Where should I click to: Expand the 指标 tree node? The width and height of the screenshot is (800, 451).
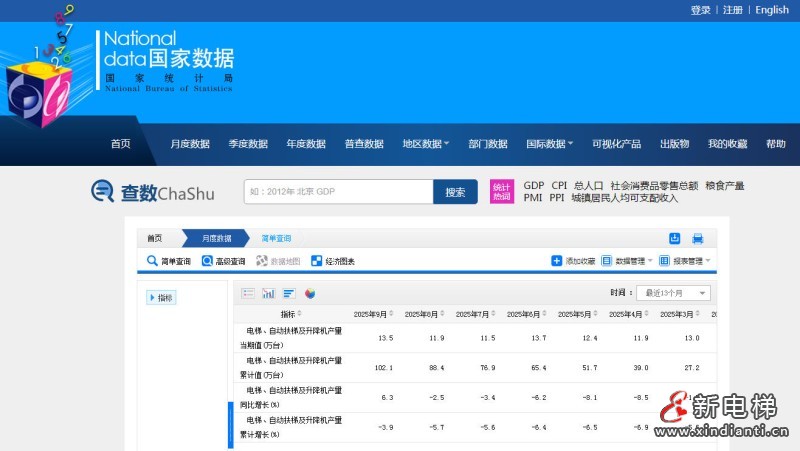click(x=161, y=297)
